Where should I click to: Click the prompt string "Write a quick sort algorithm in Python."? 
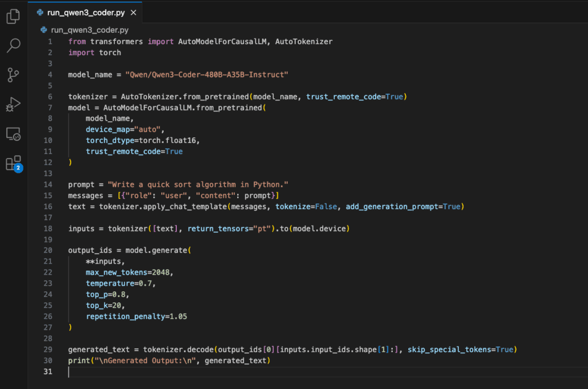[x=198, y=184]
